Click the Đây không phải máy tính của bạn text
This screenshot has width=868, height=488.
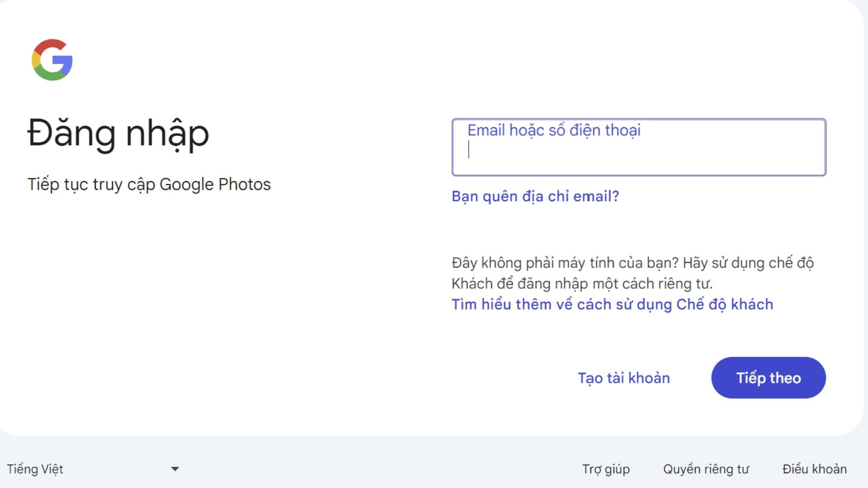[565, 263]
